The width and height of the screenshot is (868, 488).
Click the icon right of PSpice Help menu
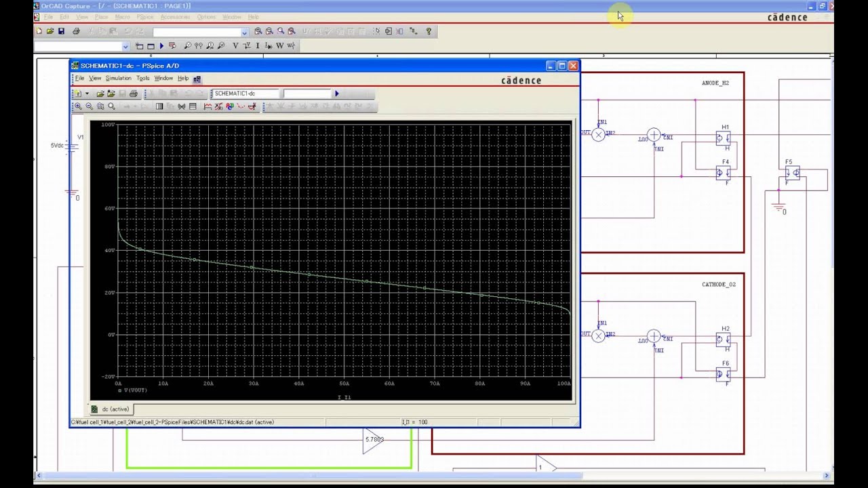197,79
